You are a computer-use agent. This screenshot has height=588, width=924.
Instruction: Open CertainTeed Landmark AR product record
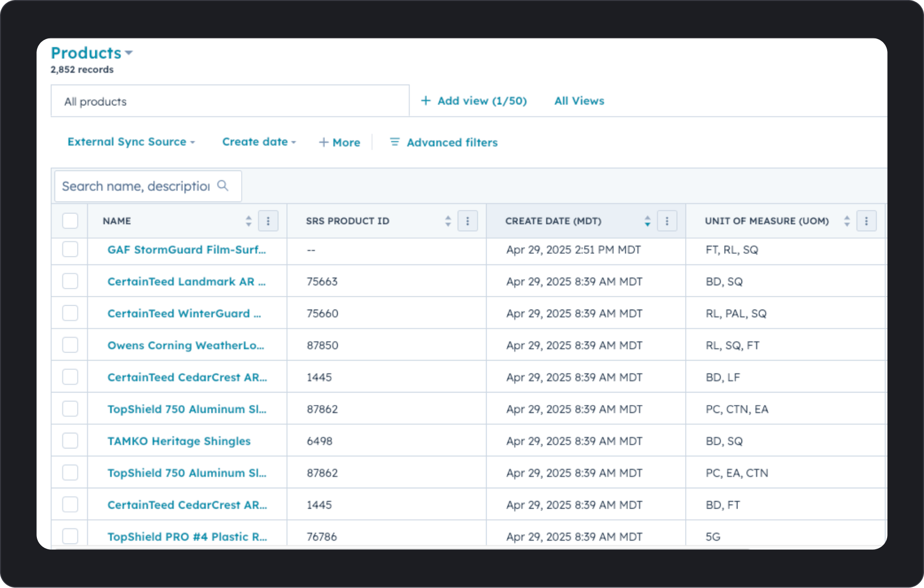[186, 281]
